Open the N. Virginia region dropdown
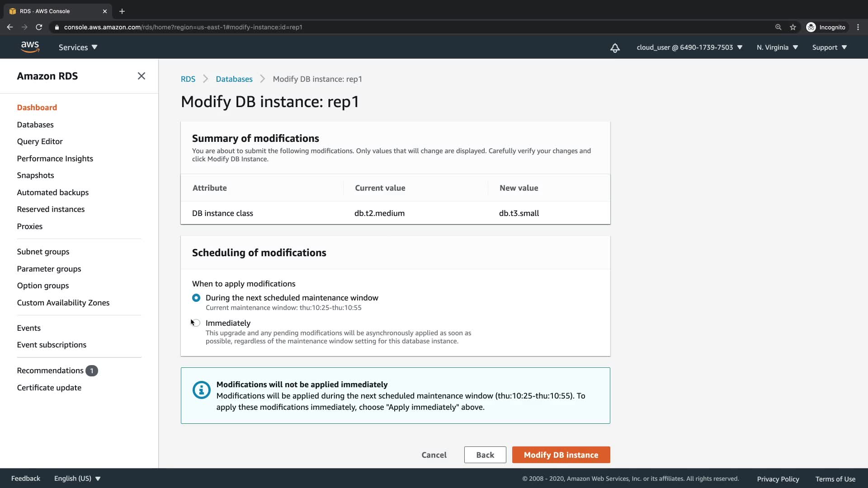868x488 pixels. tap(777, 47)
